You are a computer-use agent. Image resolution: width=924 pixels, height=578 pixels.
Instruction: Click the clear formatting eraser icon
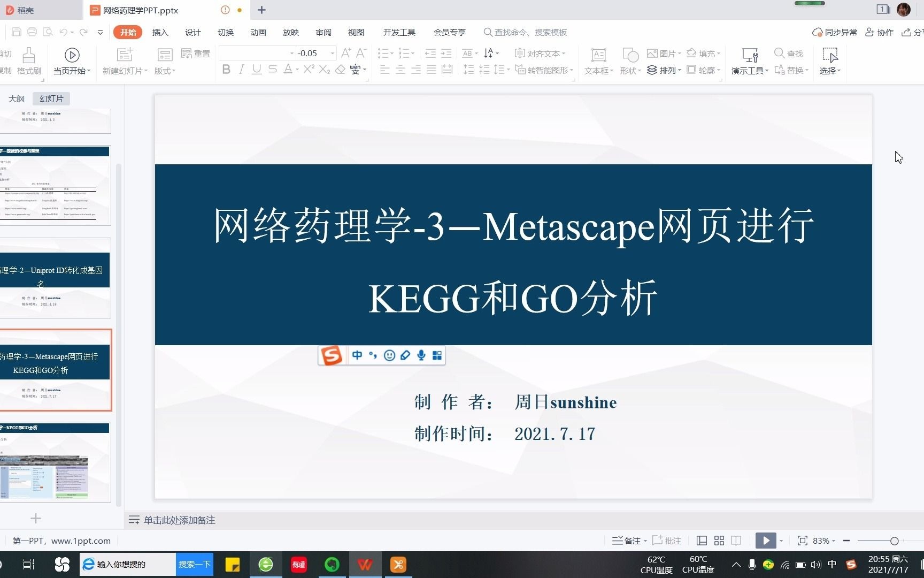(340, 70)
